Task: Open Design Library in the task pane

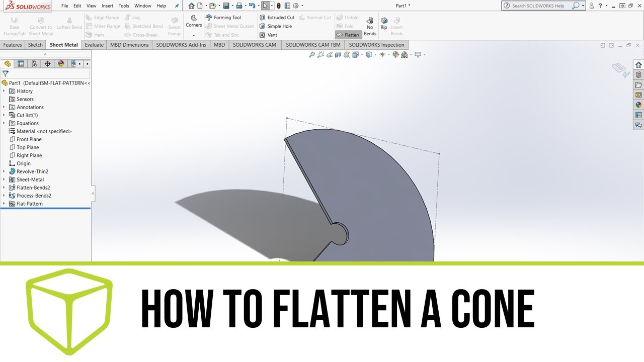Action: 638,75
